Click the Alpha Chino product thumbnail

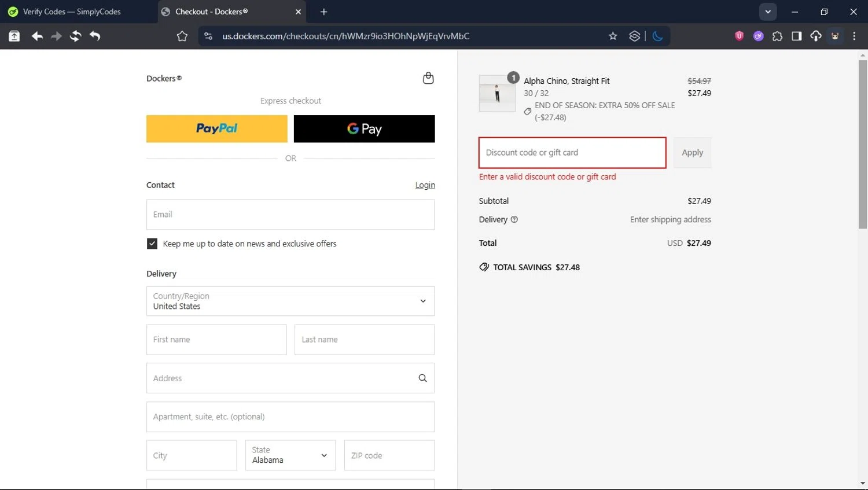[497, 93]
